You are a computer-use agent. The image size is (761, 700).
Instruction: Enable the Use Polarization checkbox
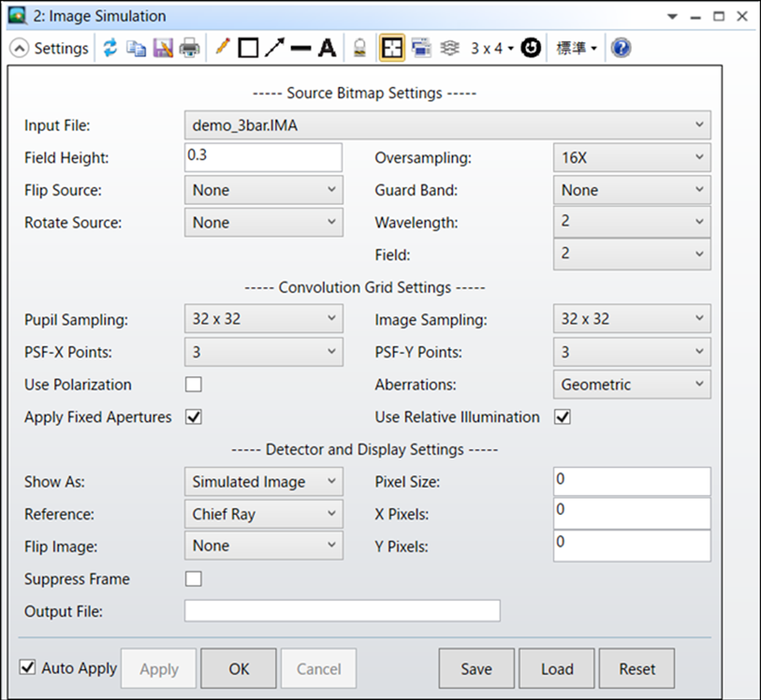(193, 385)
